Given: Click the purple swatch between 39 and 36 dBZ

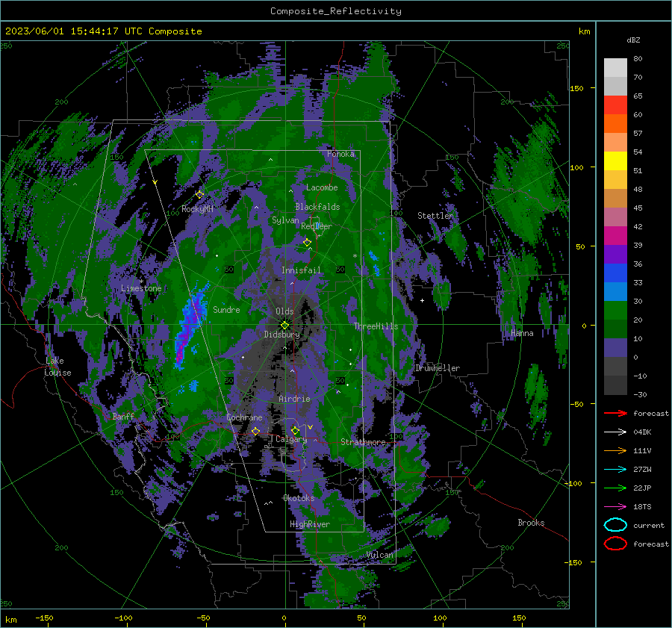Looking at the screenshot, I should (615, 255).
